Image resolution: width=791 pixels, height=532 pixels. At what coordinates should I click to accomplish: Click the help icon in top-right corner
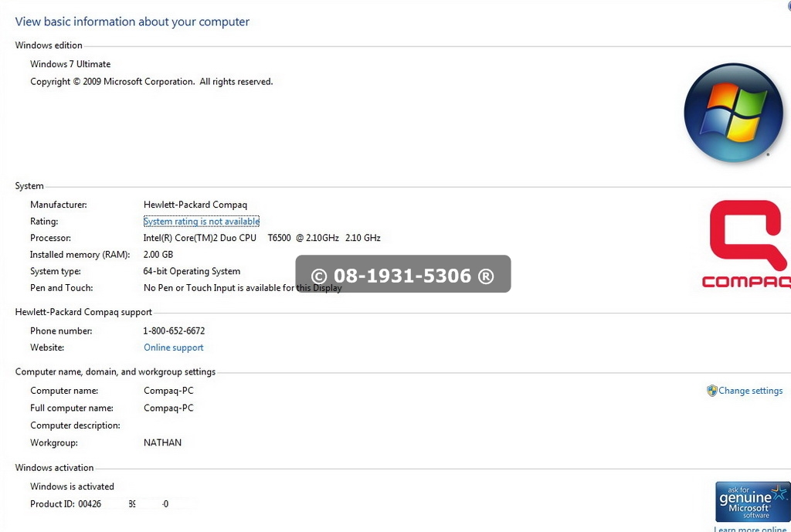(788, 4)
